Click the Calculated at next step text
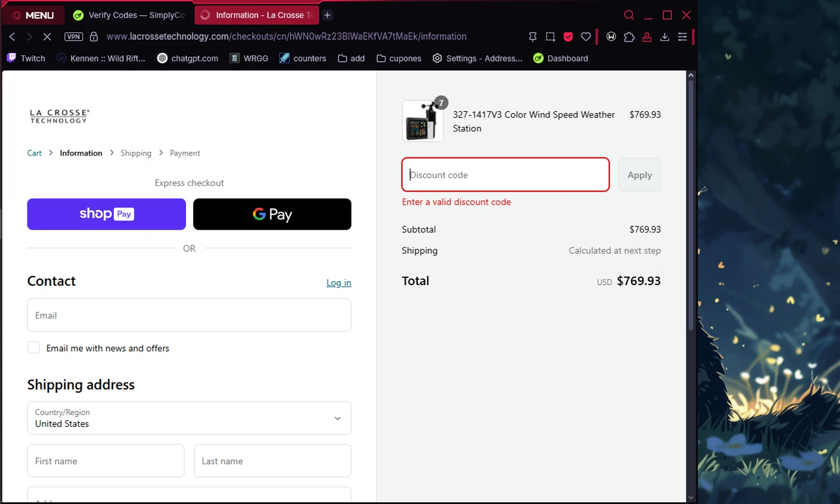The width and height of the screenshot is (840, 504). (615, 251)
